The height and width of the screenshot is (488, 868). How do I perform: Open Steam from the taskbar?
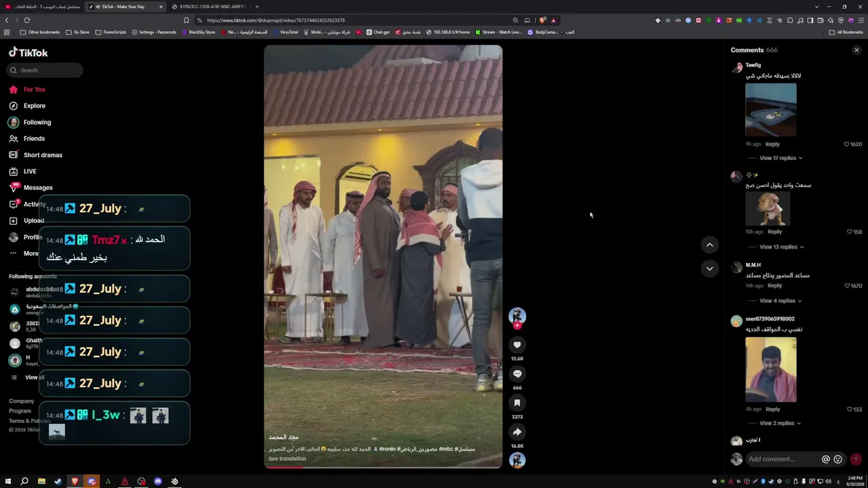58,481
